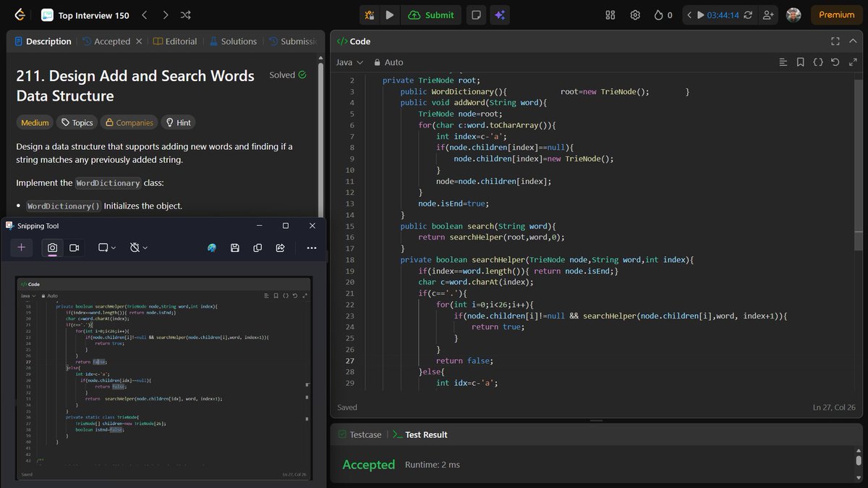Click the Medium difficulty tag

point(35,122)
